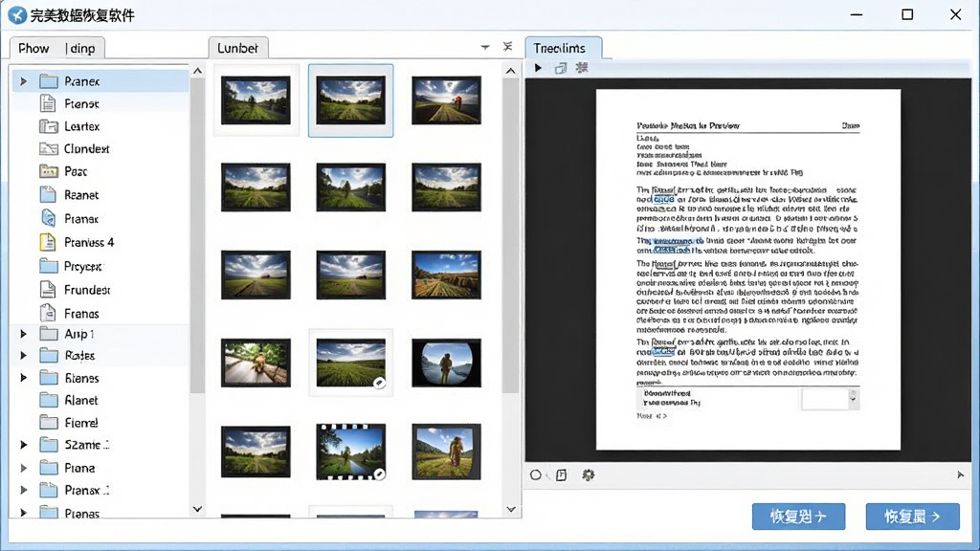Select the Preyeex folder icon
The height and width of the screenshot is (551, 980).
[48, 266]
